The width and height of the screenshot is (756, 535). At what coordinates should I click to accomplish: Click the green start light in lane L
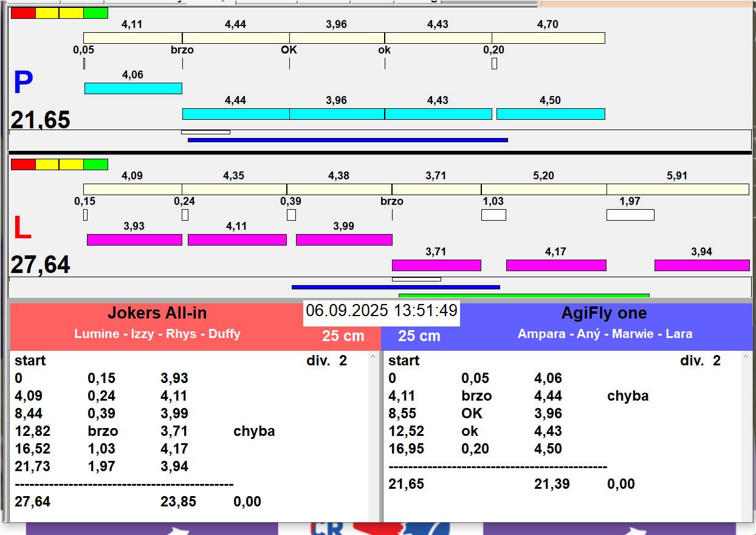click(x=96, y=164)
